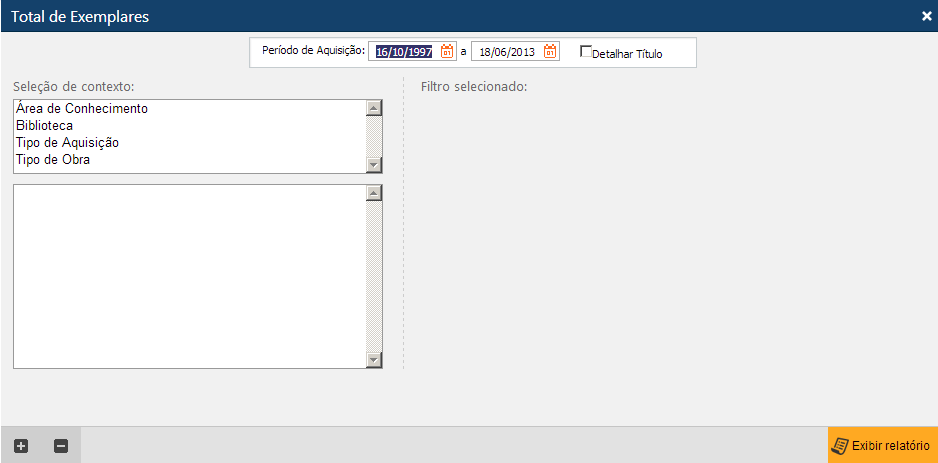Screen dimensions: 938x463
Task: Click the Exibir relatório button
Action: (x=882, y=446)
